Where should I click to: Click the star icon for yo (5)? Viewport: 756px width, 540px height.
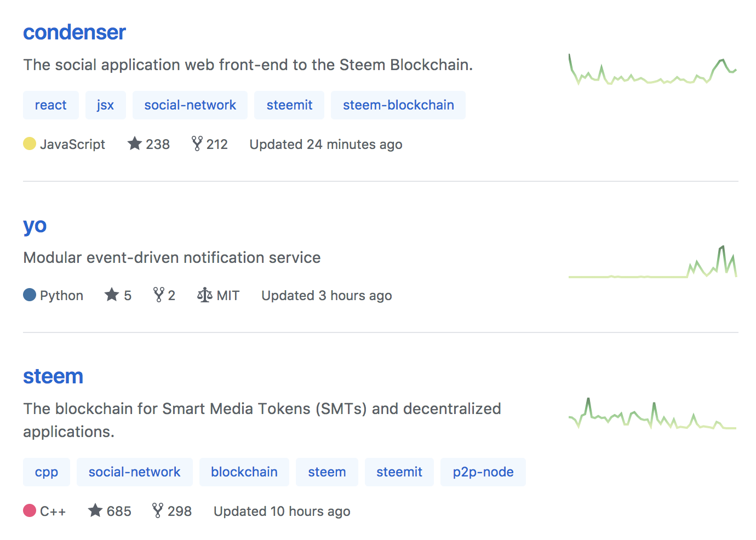pos(112,295)
